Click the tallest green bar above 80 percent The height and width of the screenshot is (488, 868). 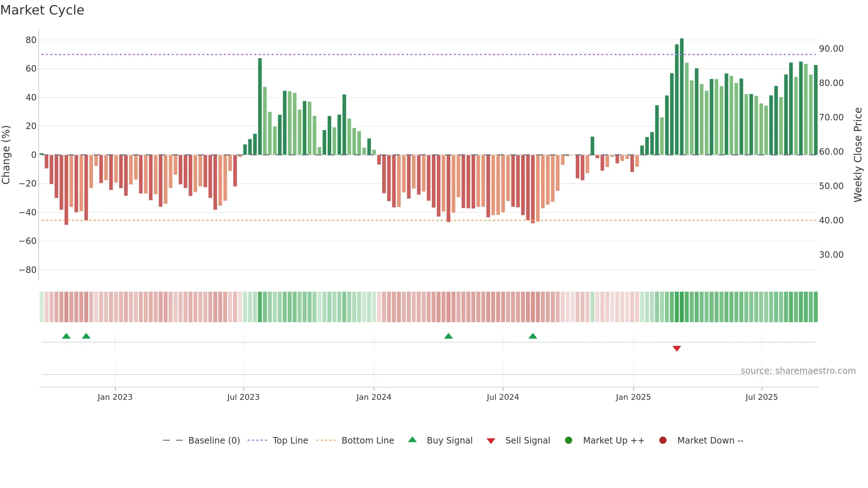(682, 97)
